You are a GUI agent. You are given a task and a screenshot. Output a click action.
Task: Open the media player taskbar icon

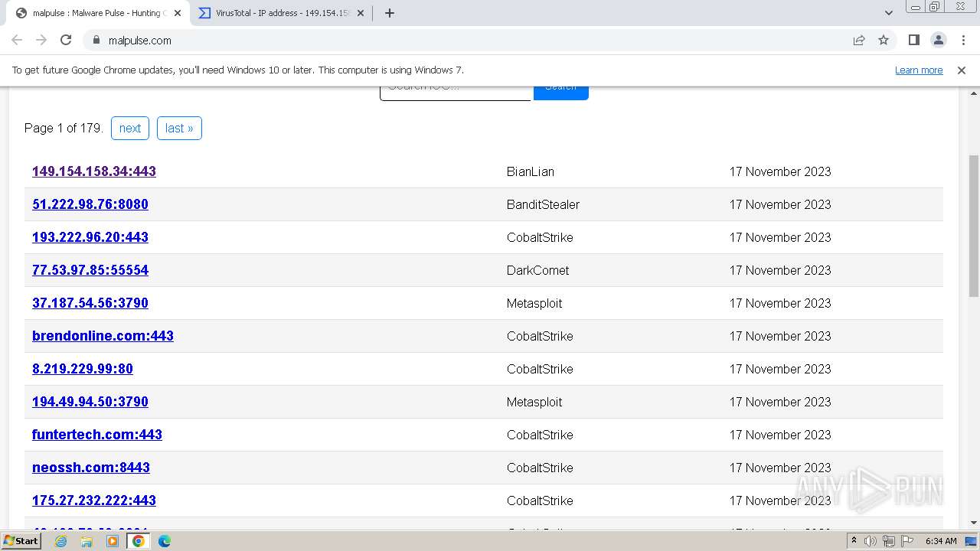[x=113, y=541]
